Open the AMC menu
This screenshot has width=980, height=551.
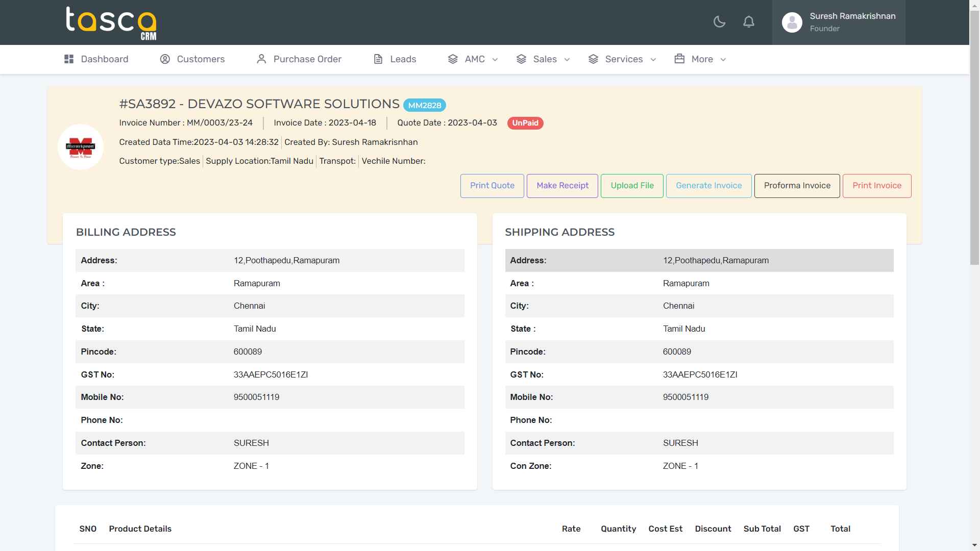[473, 59]
